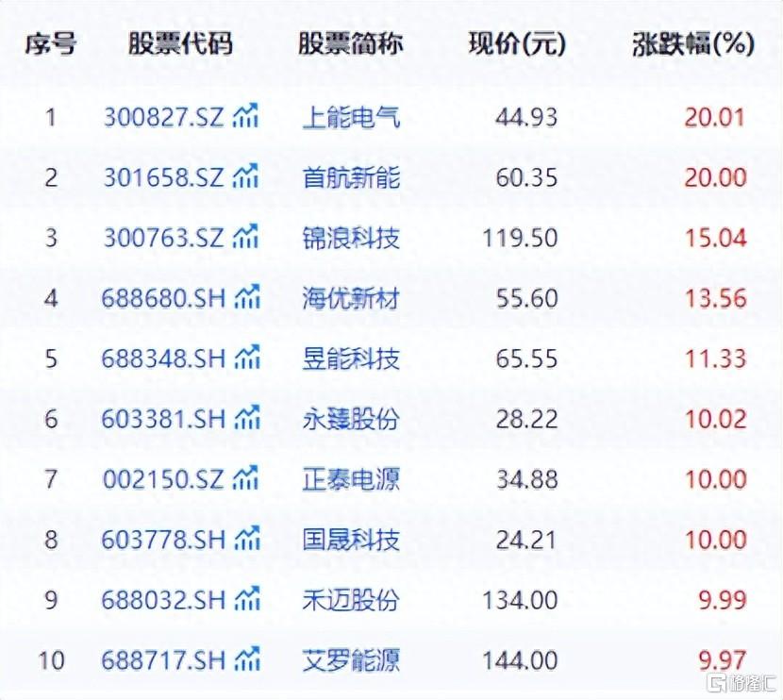Image resolution: width=783 pixels, height=700 pixels.
Task: Click stock name 首航新能
Action: [351, 178]
